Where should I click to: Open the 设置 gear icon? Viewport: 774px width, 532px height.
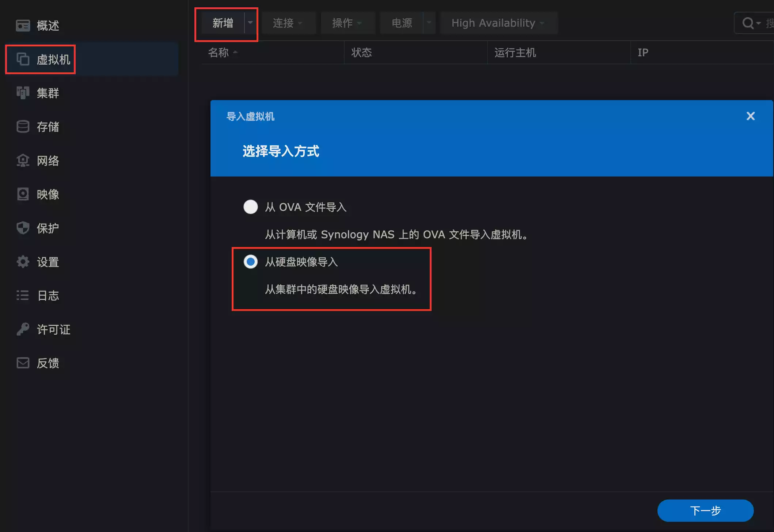(x=23, y=262)
